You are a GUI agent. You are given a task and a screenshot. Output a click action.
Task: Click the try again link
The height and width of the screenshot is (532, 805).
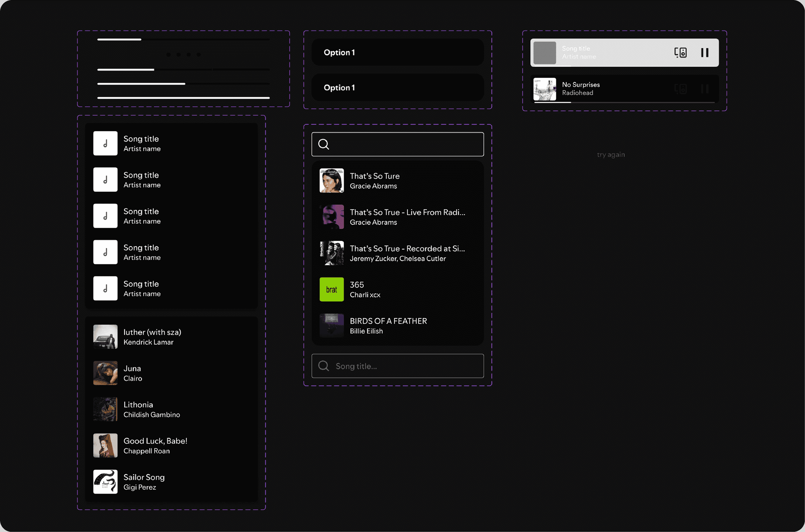611,154
